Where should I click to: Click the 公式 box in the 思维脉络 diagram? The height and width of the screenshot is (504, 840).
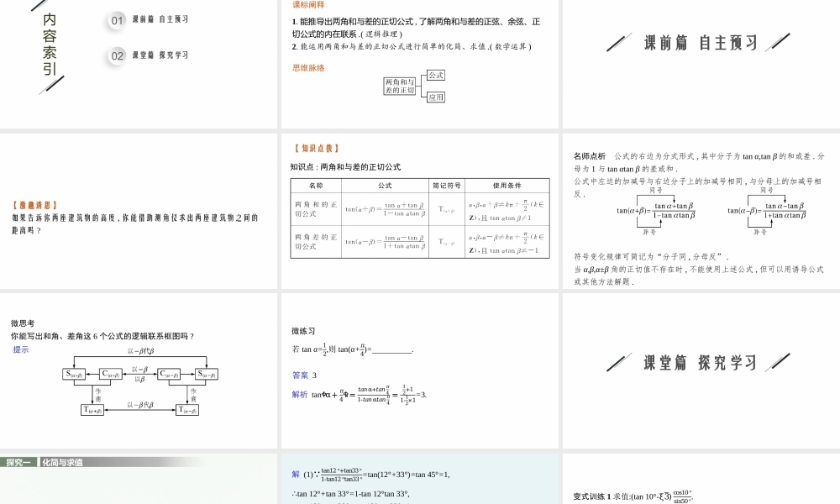[437, 76]
